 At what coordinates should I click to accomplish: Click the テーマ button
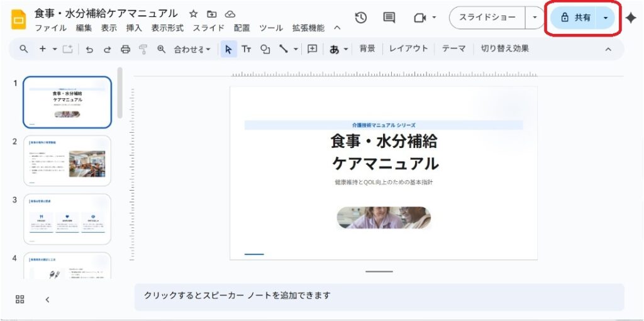tap(453, 48)
